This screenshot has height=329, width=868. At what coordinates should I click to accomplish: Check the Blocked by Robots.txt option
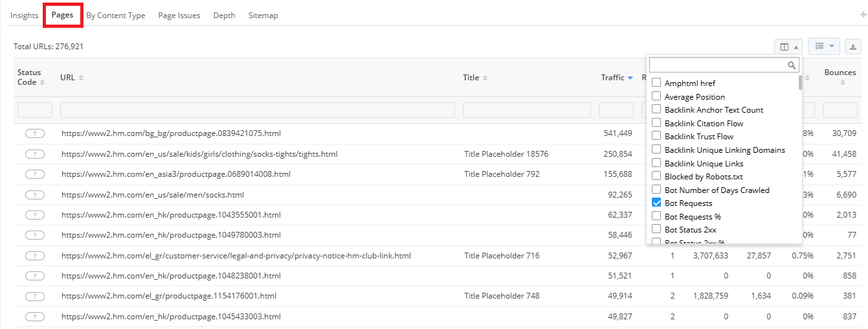(656, 176)
